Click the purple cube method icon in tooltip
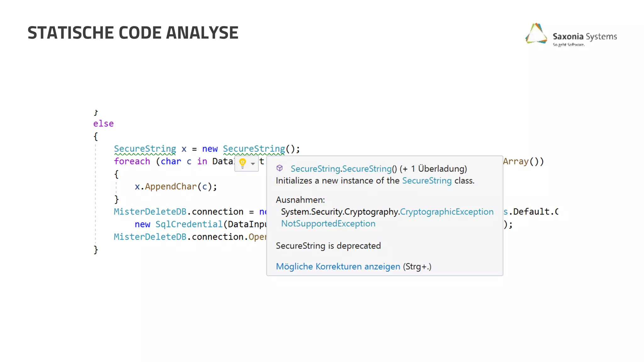644x362 pixels. coord(280,168)
